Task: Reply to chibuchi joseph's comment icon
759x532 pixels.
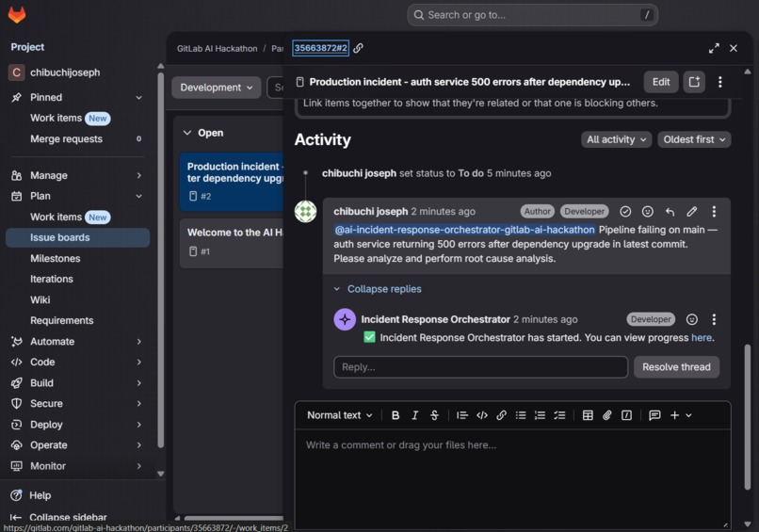Action: (670, 212)
